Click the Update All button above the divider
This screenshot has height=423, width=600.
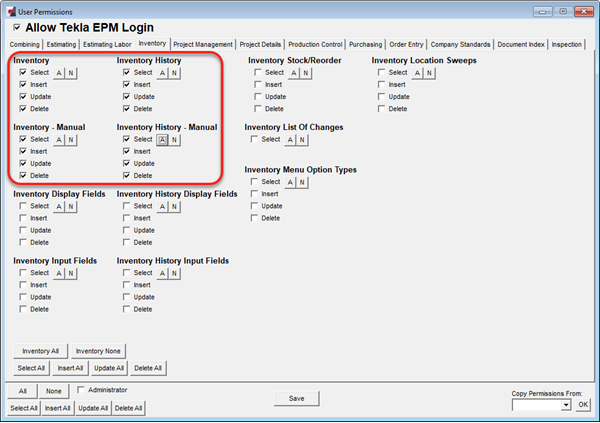pyautogui.click(x=109, y=368)
